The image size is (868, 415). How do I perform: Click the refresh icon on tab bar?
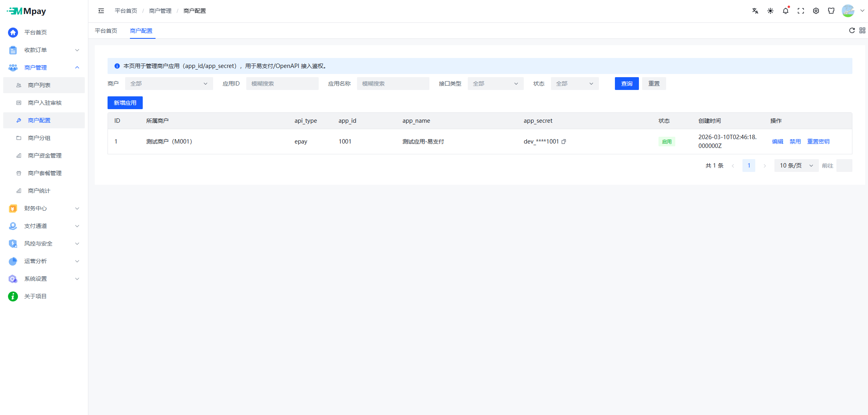point(852,30)
